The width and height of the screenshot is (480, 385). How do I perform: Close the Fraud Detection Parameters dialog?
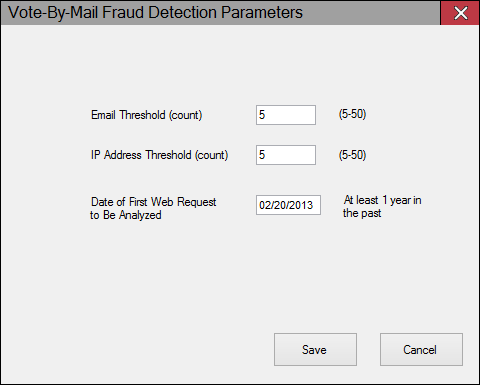460,13
